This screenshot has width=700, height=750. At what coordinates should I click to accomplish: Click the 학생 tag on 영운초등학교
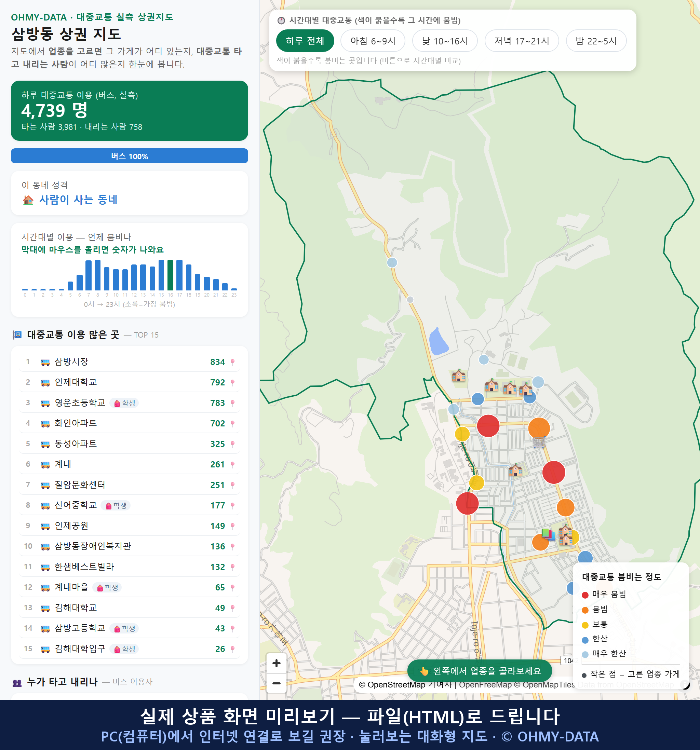click(124, 403)
